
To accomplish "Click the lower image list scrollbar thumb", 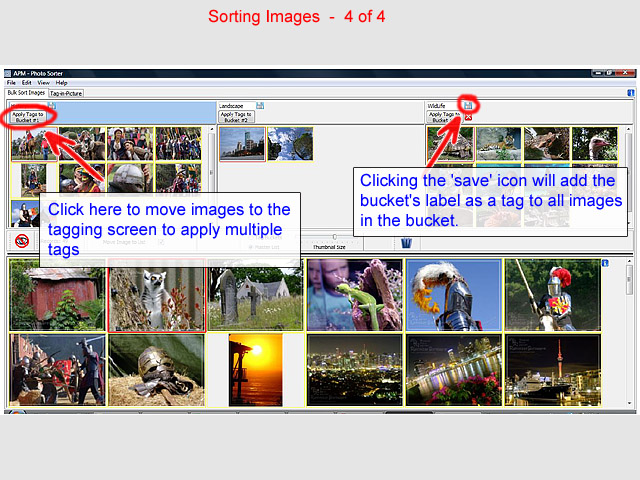I will point(629,280).
